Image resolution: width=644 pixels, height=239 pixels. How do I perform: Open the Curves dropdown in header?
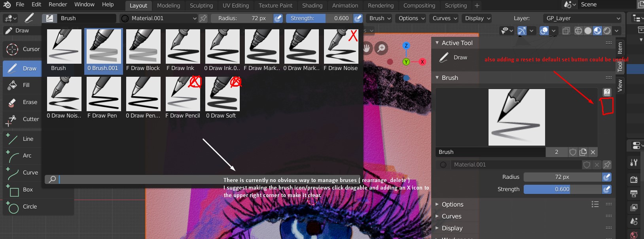444,18
